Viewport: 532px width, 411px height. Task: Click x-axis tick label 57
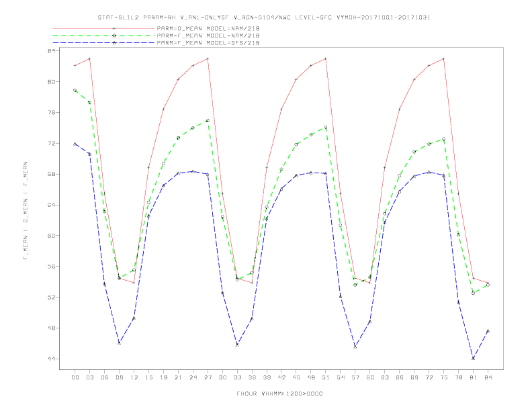coord(355,377)
